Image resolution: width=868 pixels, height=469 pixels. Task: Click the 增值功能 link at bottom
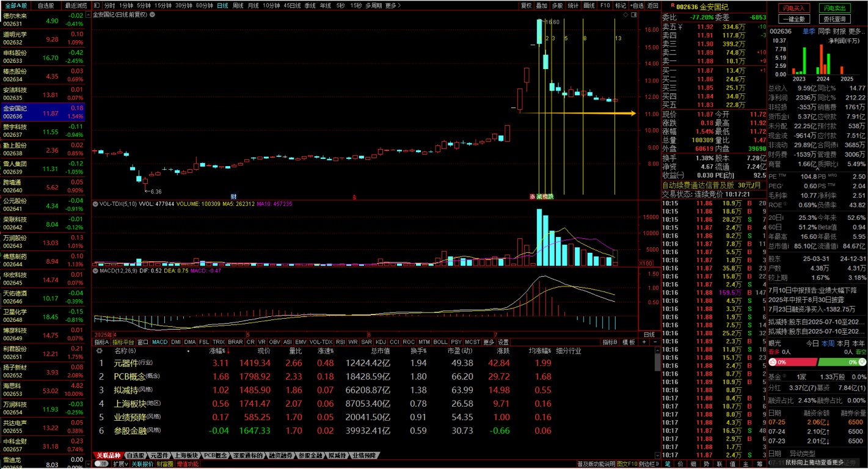(x=188, y=464)
